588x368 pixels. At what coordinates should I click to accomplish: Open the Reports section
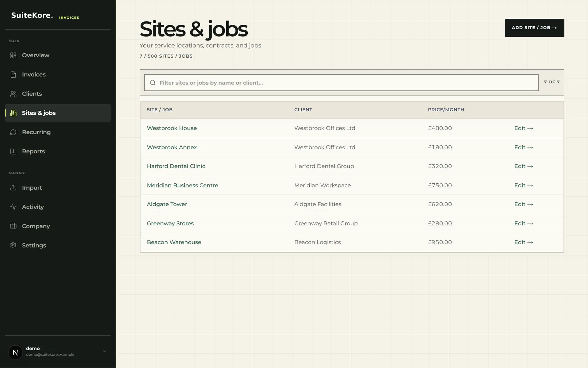[x=58, y=151]
